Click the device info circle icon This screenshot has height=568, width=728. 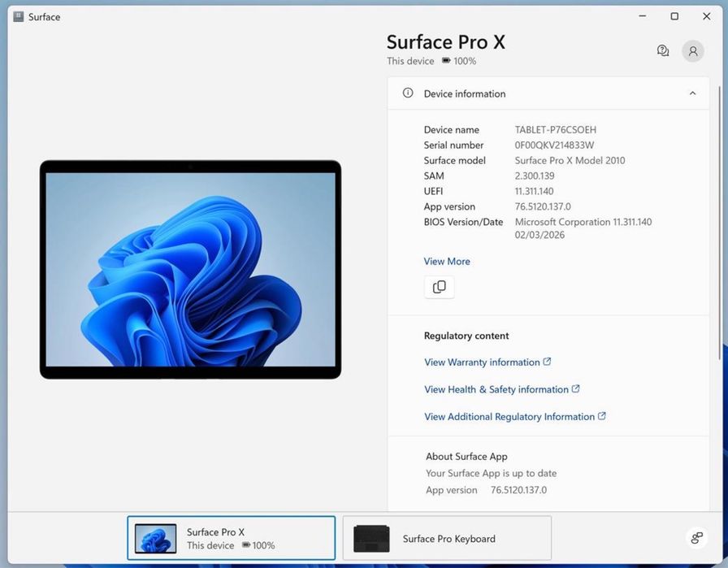pos(408,93)
